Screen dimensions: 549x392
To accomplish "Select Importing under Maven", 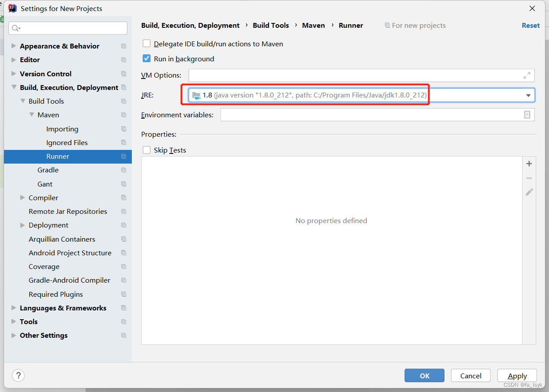I will coord(62,129).
